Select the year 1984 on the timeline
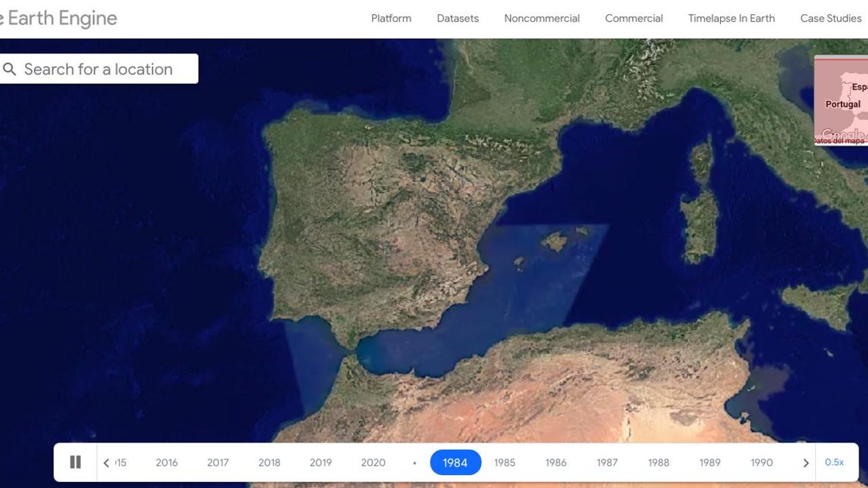 click(455, 462)
